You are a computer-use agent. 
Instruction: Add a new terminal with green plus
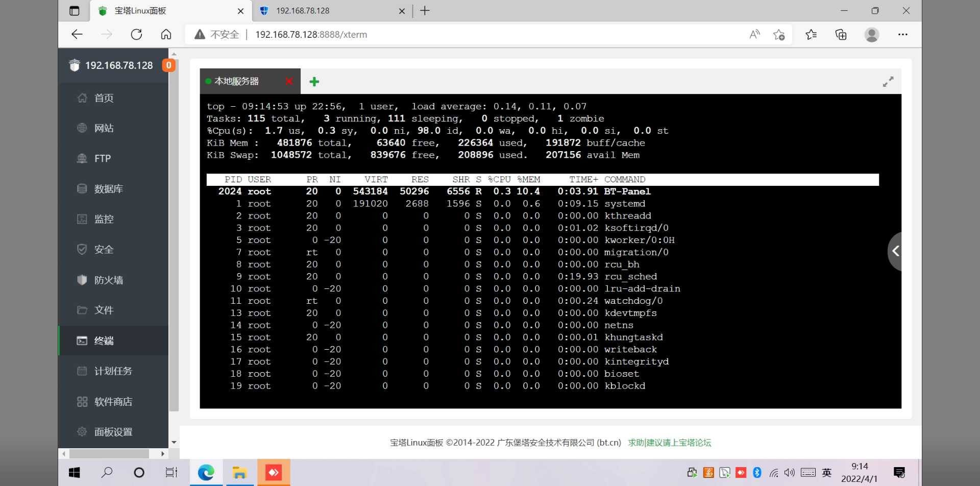[x=314, y=82]
